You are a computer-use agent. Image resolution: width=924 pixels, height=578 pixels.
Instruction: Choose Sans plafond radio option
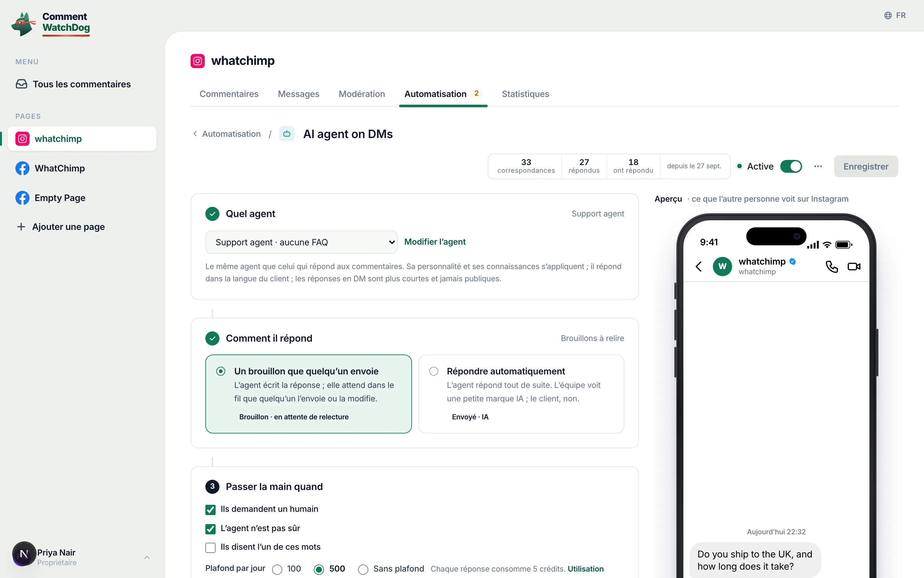coord(363,569)
